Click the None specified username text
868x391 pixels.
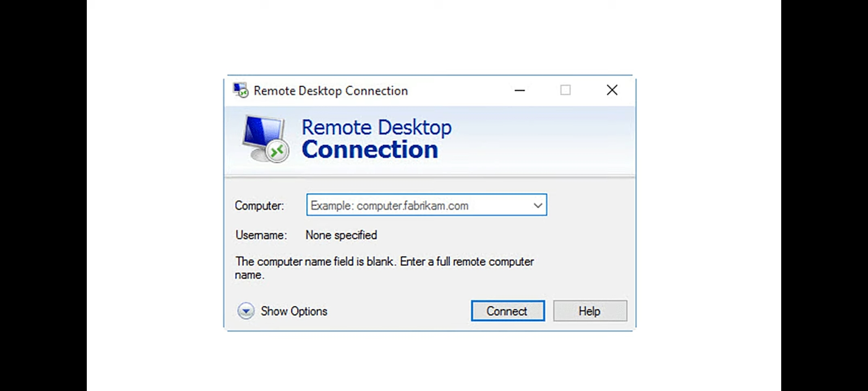point(341,235)
